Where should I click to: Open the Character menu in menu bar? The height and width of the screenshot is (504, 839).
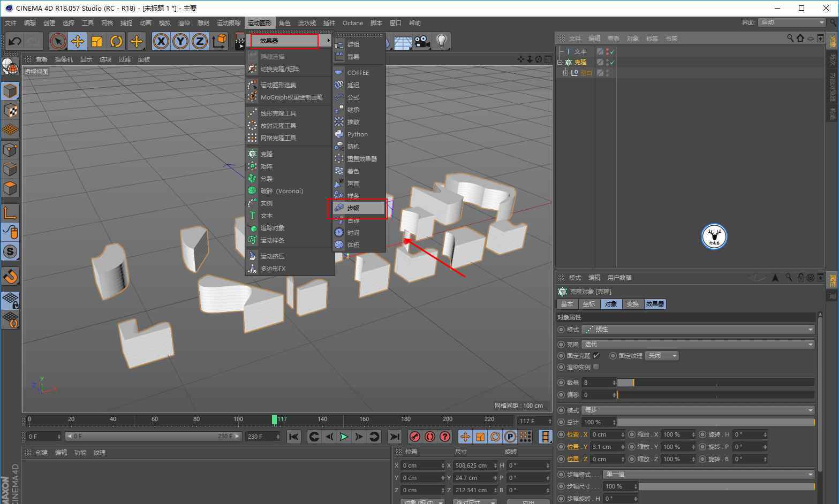pyautogui.click(x=284, y=23)
